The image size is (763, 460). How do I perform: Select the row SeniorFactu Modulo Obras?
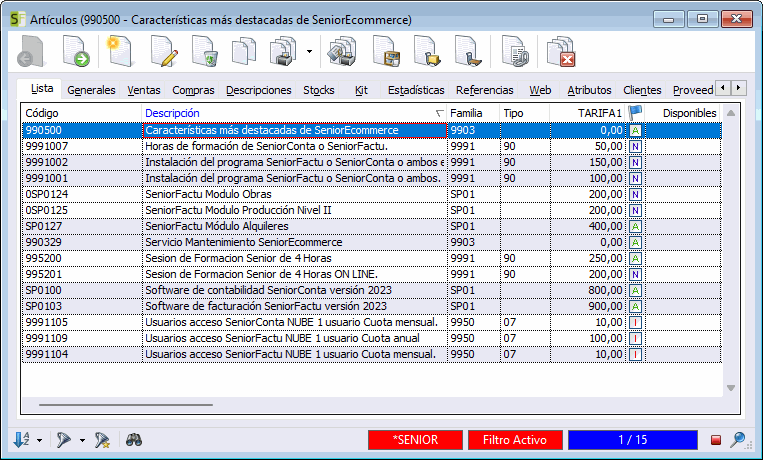(x=372, y=194)
